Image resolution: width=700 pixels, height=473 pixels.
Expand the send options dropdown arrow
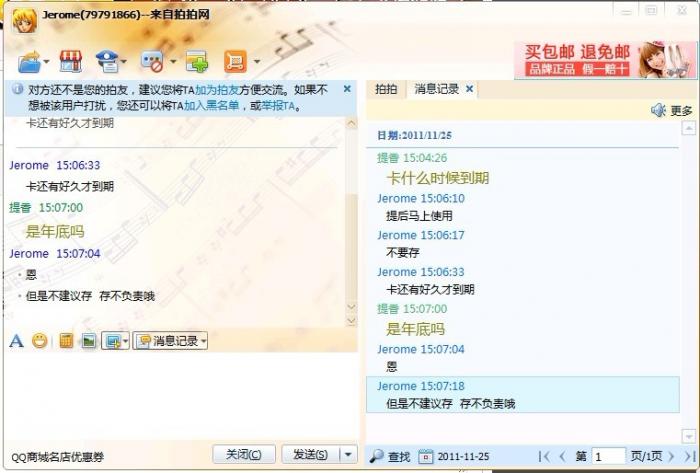click(349, 454)
